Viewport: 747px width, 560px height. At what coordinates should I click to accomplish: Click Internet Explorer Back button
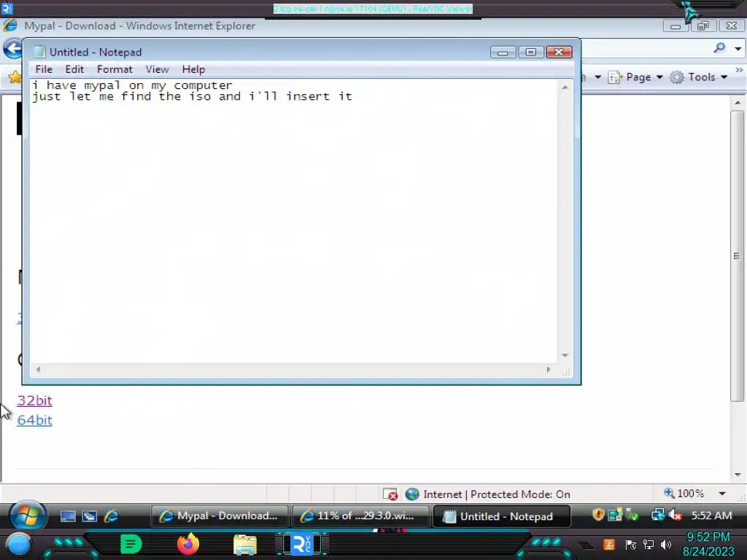click(x=13, y=48)
